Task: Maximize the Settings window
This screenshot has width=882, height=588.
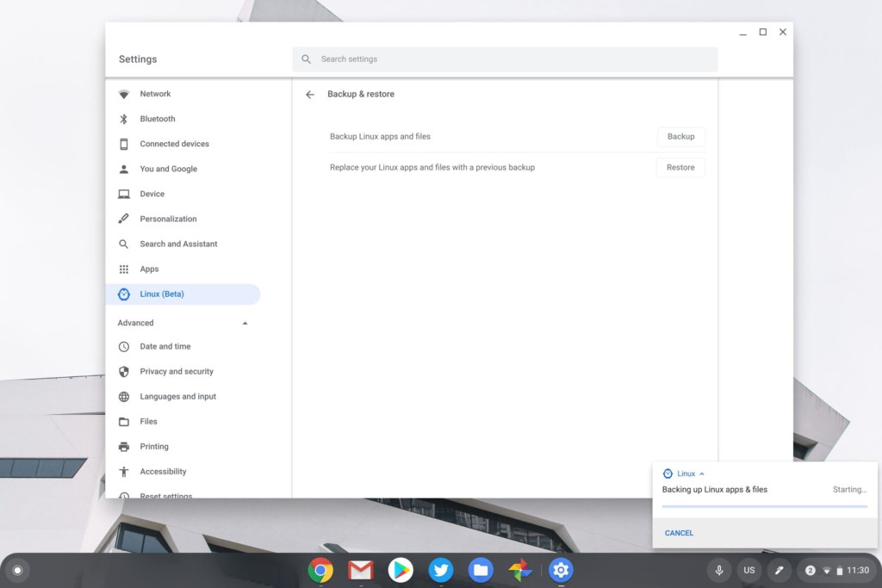Action: click(763, 32)
